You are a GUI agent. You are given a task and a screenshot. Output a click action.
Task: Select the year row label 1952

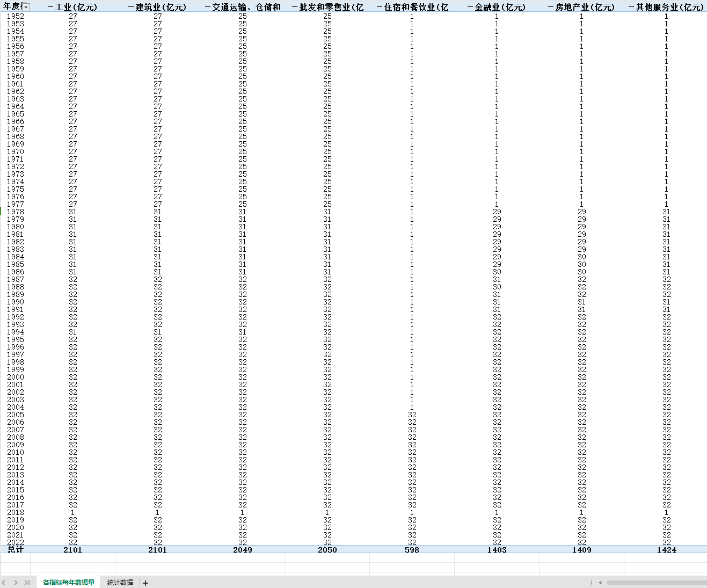[x=16, y=16]
